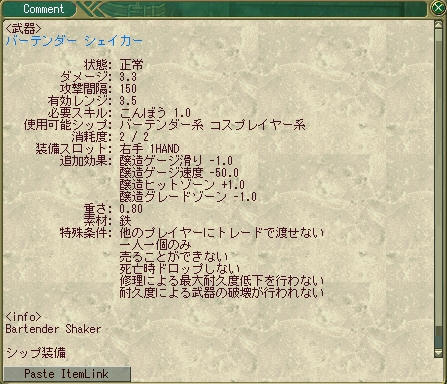
Task: Click equipment slot 右手 1HAND
Action: 149,149
